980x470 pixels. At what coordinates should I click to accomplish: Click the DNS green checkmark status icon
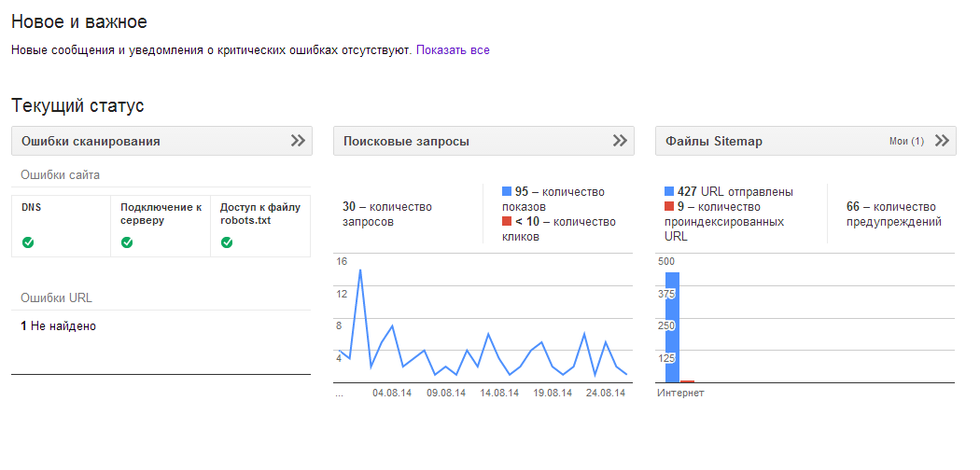tap(27, 242)
